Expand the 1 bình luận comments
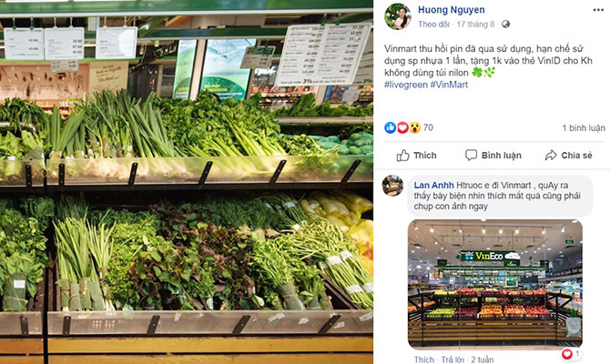The image size is (610, 364). tap(583, 128)
